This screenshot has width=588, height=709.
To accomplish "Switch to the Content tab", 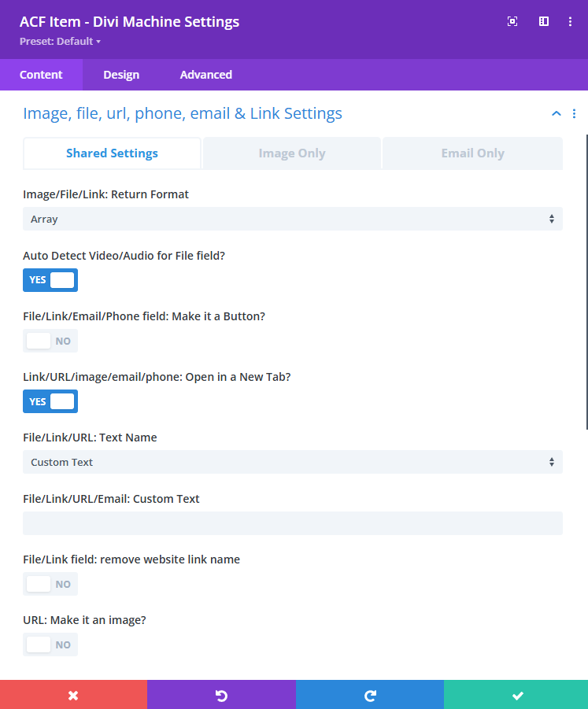I will coord(41,75).
